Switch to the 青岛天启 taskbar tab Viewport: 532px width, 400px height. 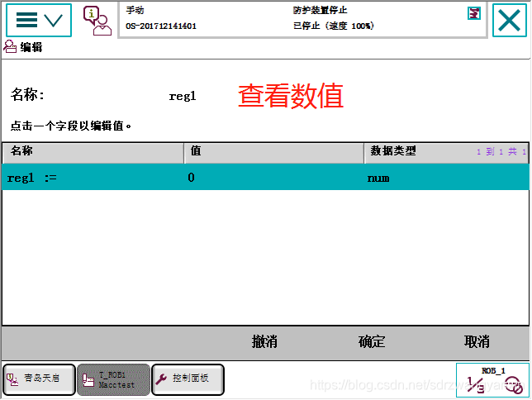(x=39, y=379)
